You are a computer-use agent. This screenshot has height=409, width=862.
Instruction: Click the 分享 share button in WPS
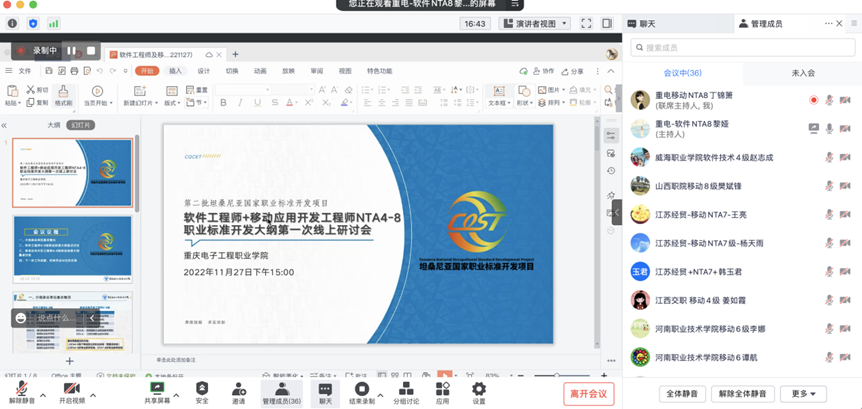click(x=572, y=71)
